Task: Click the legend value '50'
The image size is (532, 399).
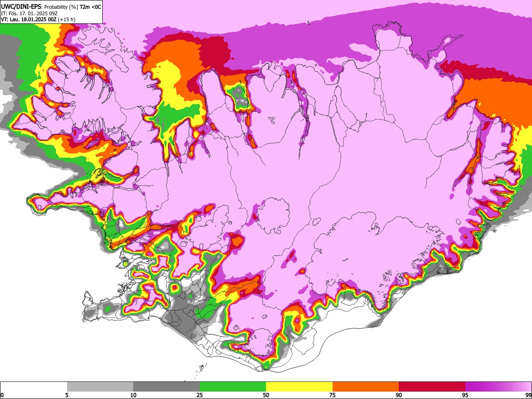Action: [266, 395]
